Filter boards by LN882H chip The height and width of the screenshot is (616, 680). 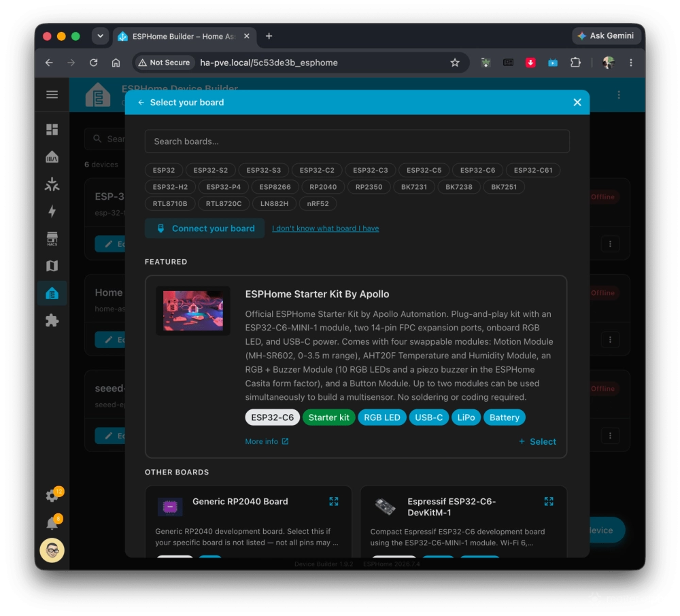coord(274,204)
